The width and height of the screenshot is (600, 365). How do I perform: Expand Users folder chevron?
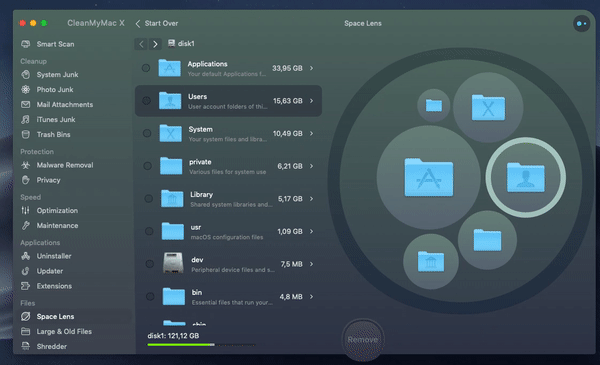click(311, 101)
